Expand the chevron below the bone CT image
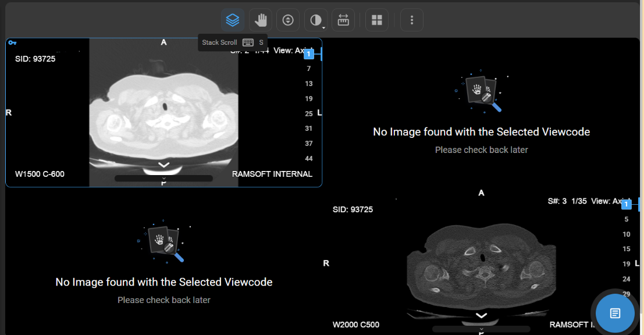The image size is (644, 335). click(x=481, y=315)
